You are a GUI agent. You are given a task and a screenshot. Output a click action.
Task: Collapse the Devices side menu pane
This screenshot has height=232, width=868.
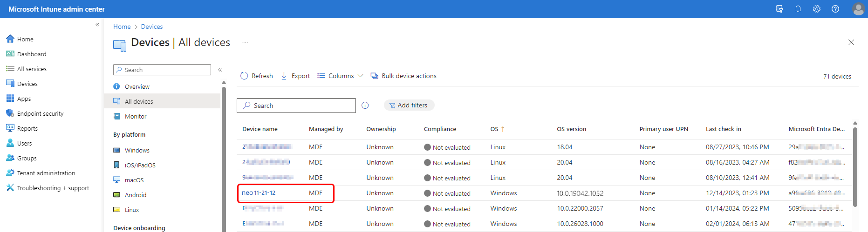pyautogui.click(x=220, y=70)
